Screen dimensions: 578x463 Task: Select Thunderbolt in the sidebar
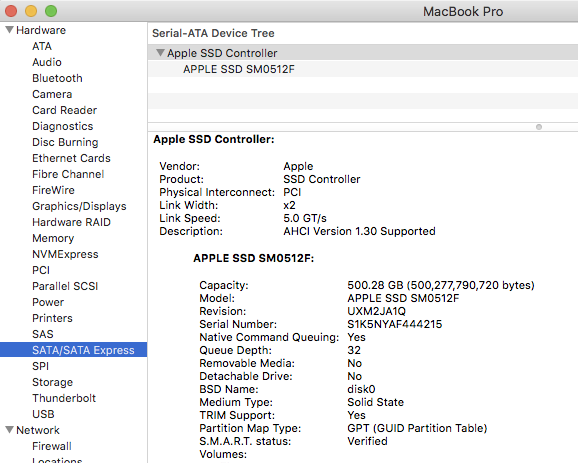click(64, 398)
